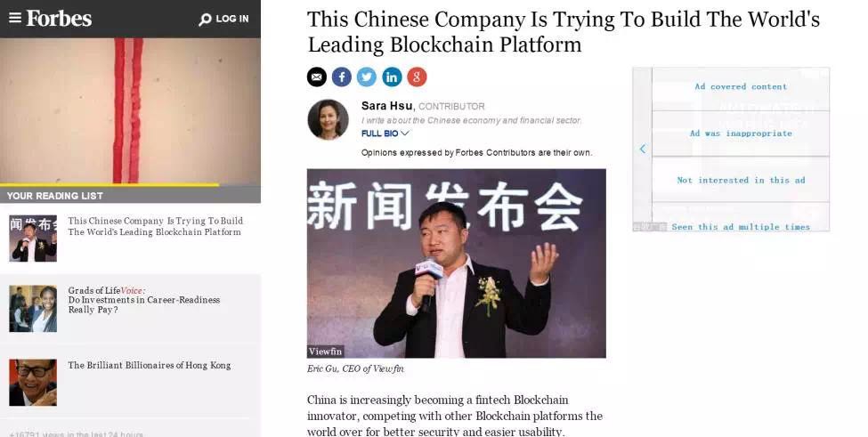Image resolution: width=868 pixels, height=437 pixels.
Task: Open the hamburger menu beside Forbes logo
Action: (15, 19)
